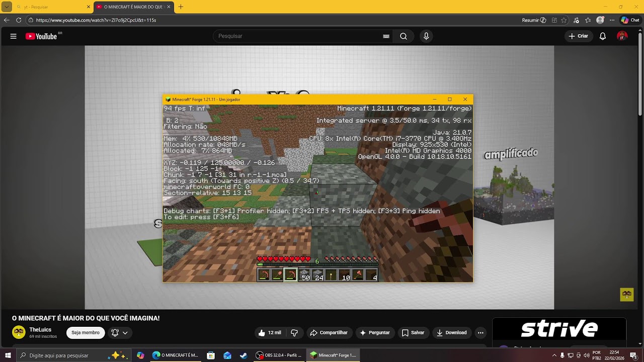644x362 pixels.
Task: Open the media control music note icon
Action: coord(576,20)
